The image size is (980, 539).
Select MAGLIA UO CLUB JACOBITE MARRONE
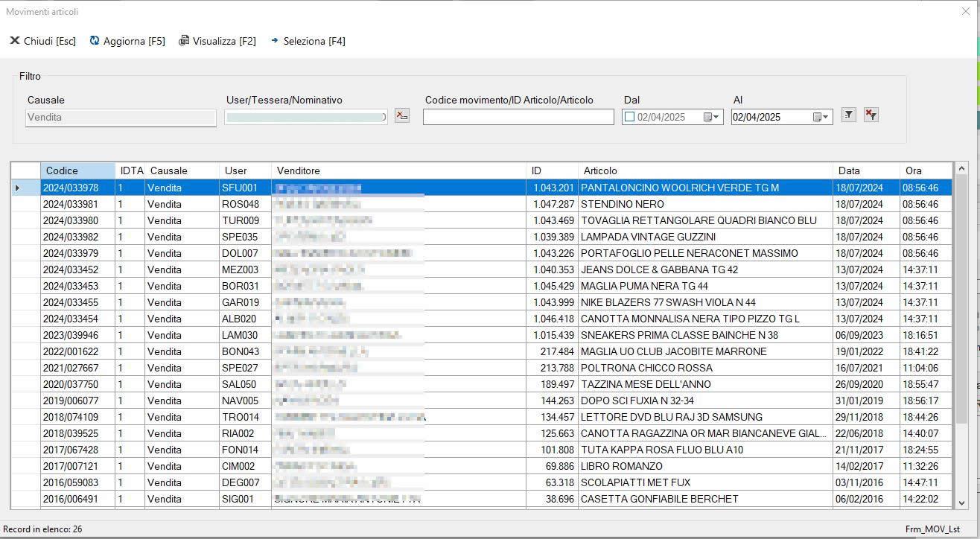(705, 351)
